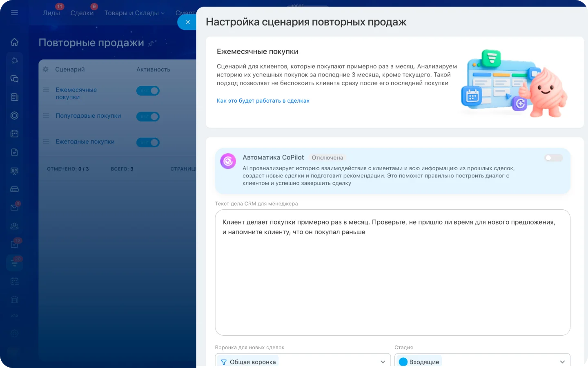Open the chat messenger icon in sidebar
The height and width of the screenshot is (368, 588).
click(x=14, y=79)
